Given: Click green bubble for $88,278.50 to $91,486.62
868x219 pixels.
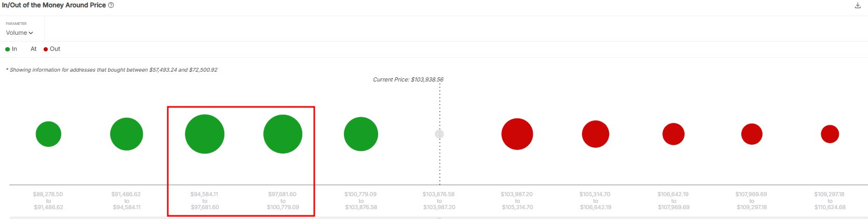Looking at the screenshot, I should 48,134.
